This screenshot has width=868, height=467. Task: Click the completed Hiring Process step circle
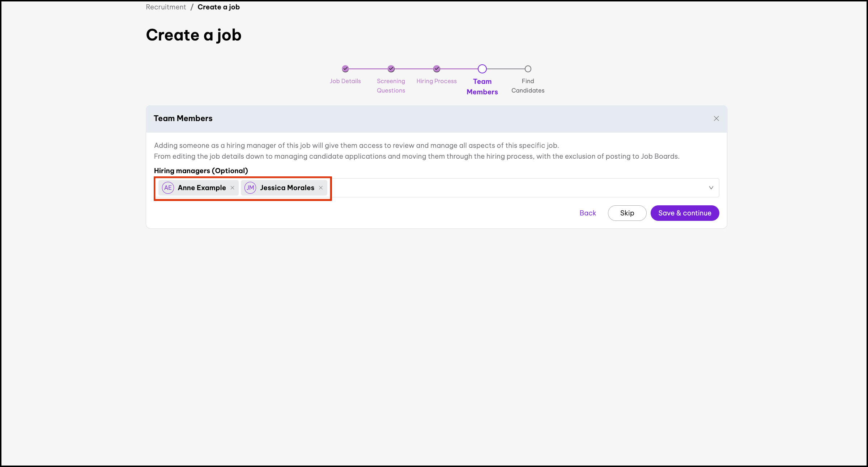(x=437, y=69)
